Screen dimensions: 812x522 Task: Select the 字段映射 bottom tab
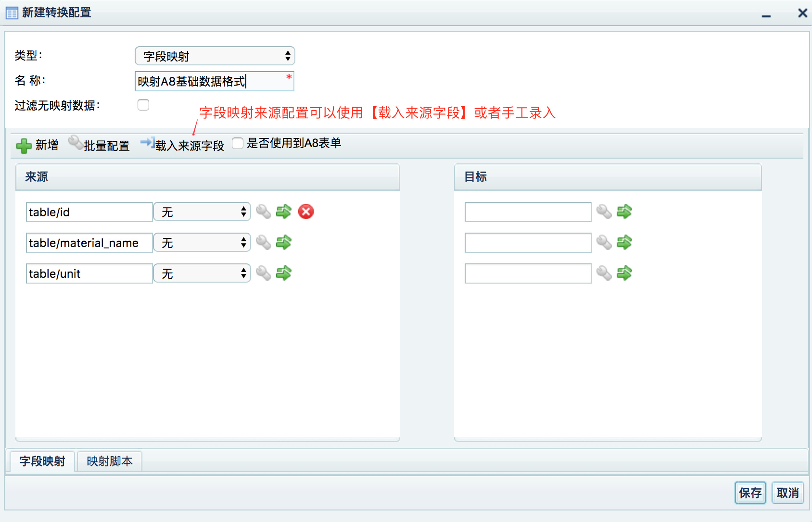click(42, 461)
